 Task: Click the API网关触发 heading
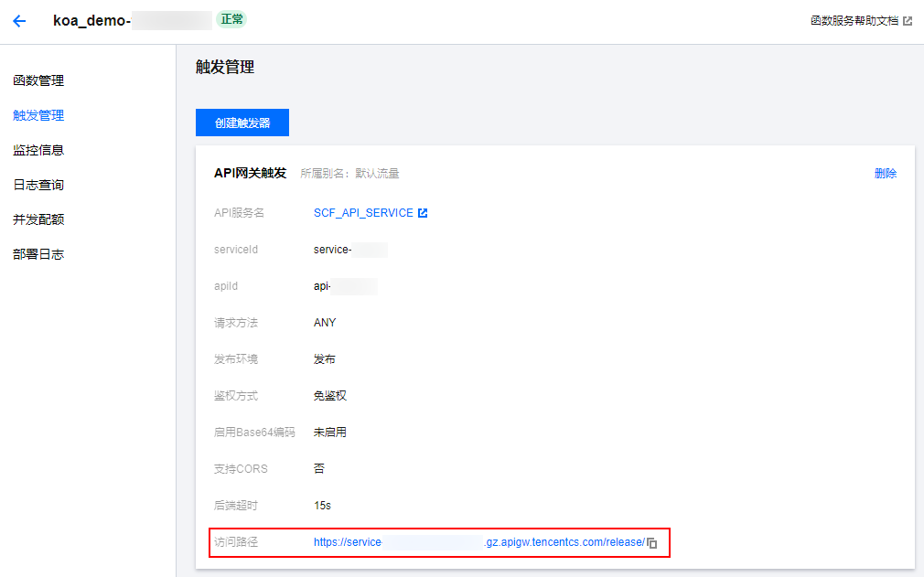click(250, 173)
